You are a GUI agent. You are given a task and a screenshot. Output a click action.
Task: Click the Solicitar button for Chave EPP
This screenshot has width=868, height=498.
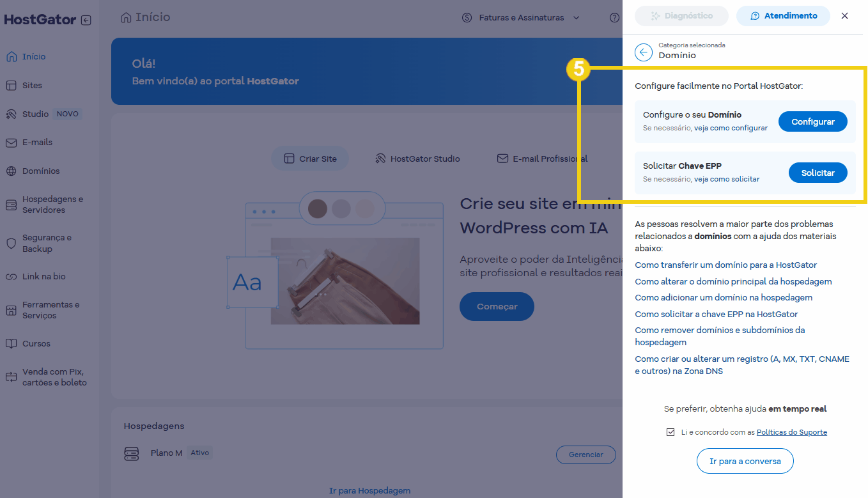818,173
